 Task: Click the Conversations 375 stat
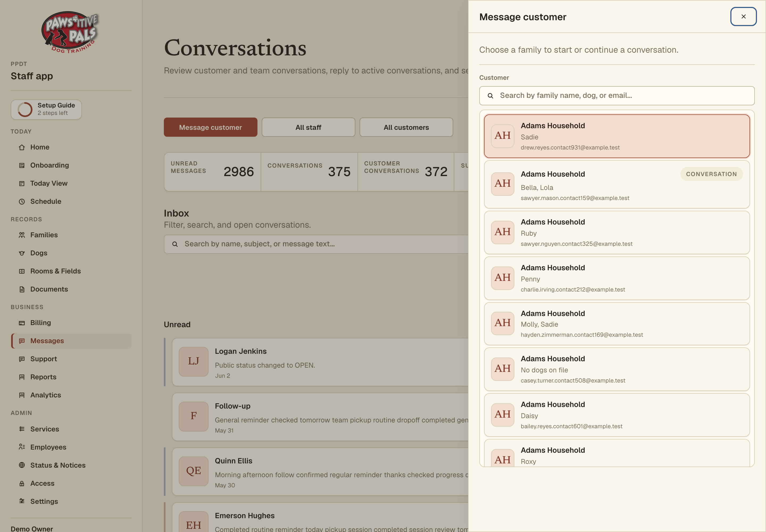click(309, 172)
